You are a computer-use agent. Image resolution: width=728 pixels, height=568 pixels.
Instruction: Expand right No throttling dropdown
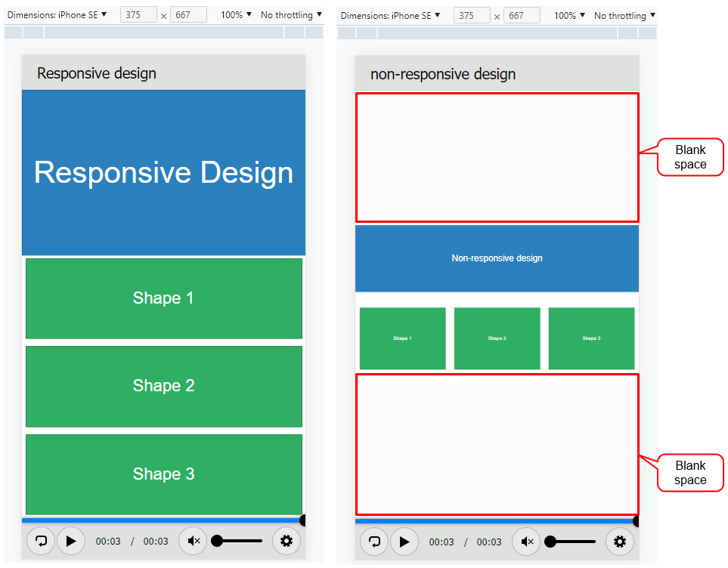click(624, 15)
